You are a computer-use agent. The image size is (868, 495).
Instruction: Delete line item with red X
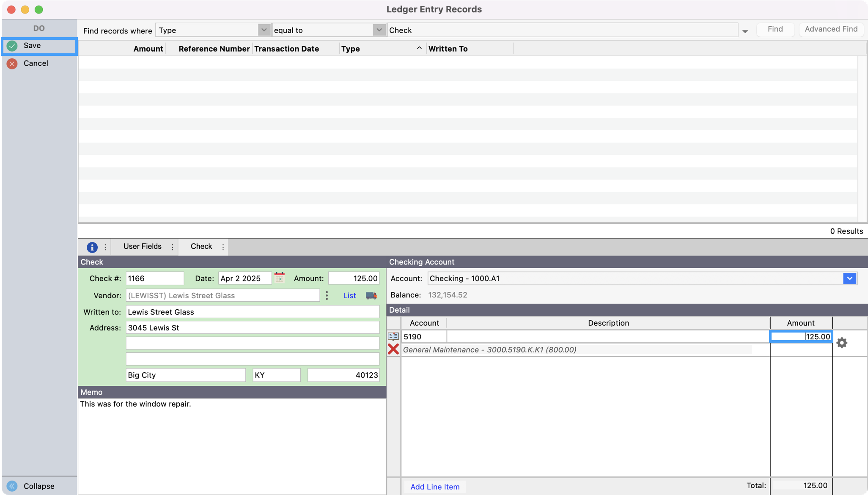tap(393, 349)
